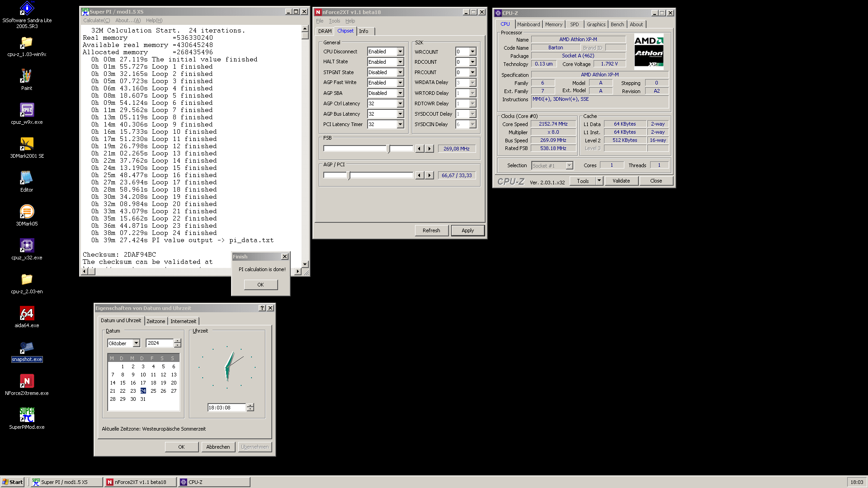Click the Super PI title bar icon
Screen dimensions: 868x488
(x=85, y=12)
